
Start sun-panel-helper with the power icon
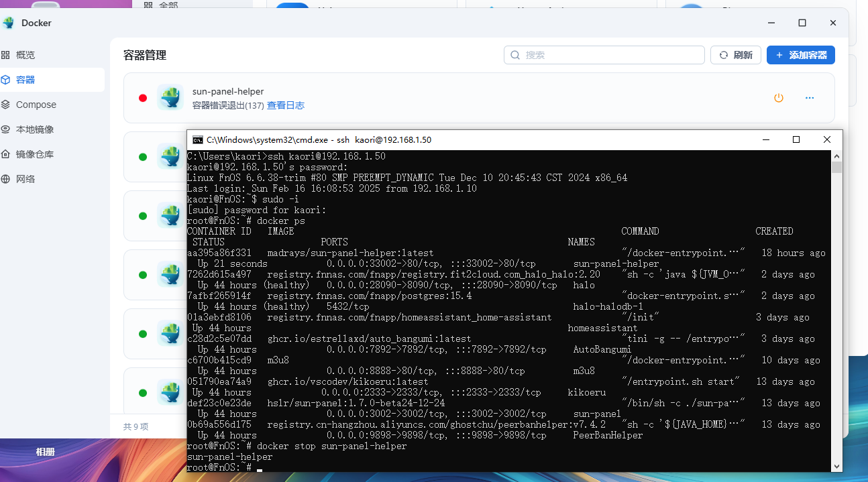point(779,98)
